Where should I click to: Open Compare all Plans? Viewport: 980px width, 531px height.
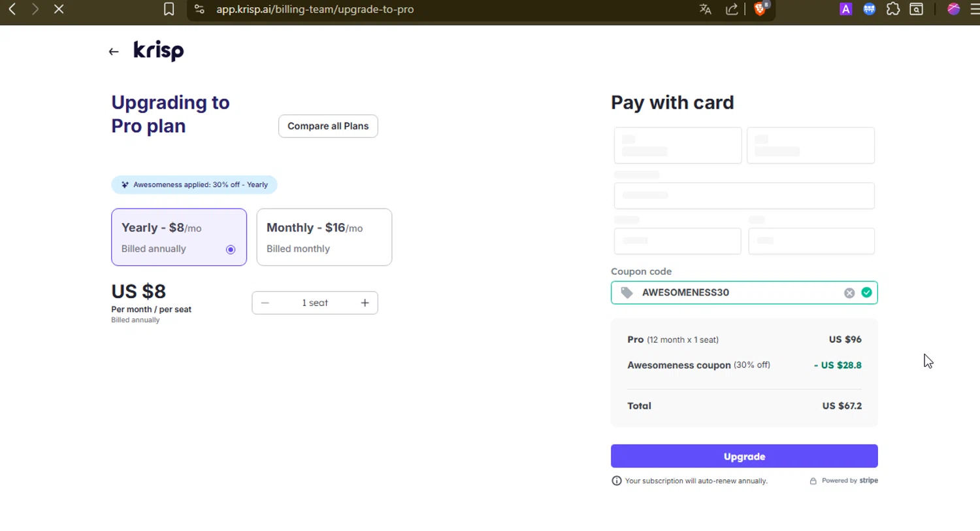328,126
